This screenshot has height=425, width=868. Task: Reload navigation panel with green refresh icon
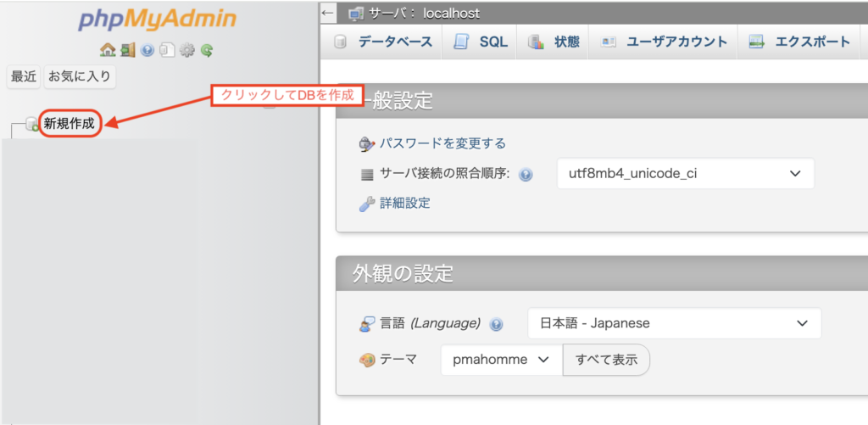207,50
